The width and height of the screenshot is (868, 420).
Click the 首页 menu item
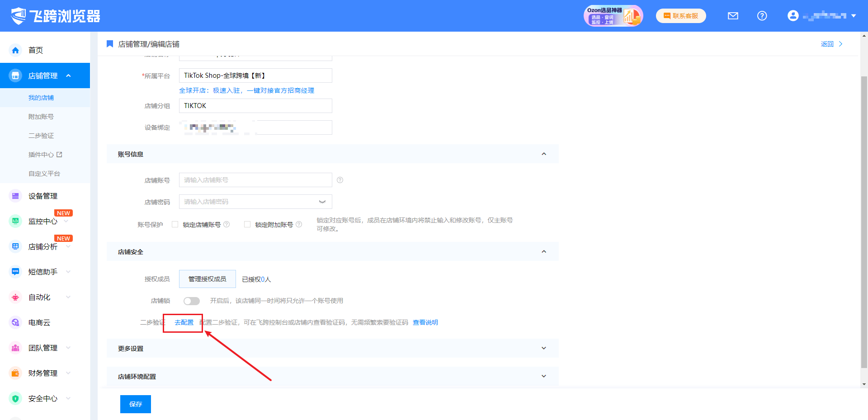pos(36,50)
